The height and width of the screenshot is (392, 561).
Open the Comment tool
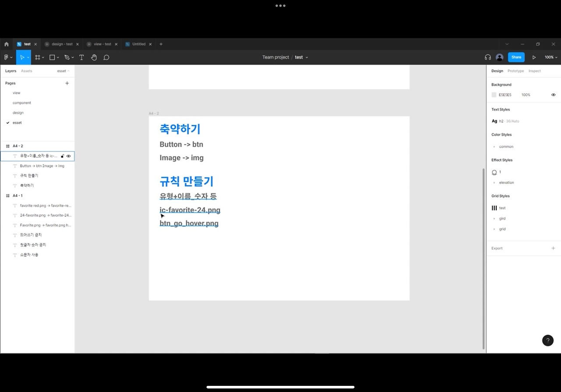pyautogui.click(x=106, y=57)
